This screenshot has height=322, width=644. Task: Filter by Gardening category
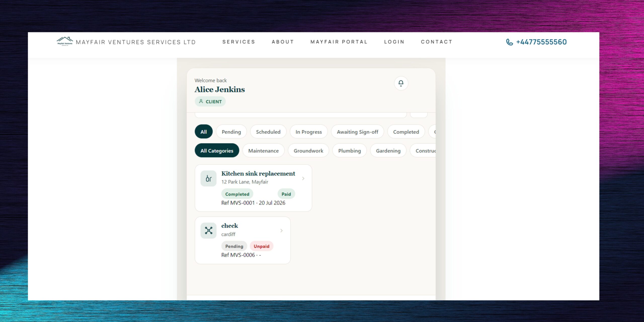coord(388,150)
